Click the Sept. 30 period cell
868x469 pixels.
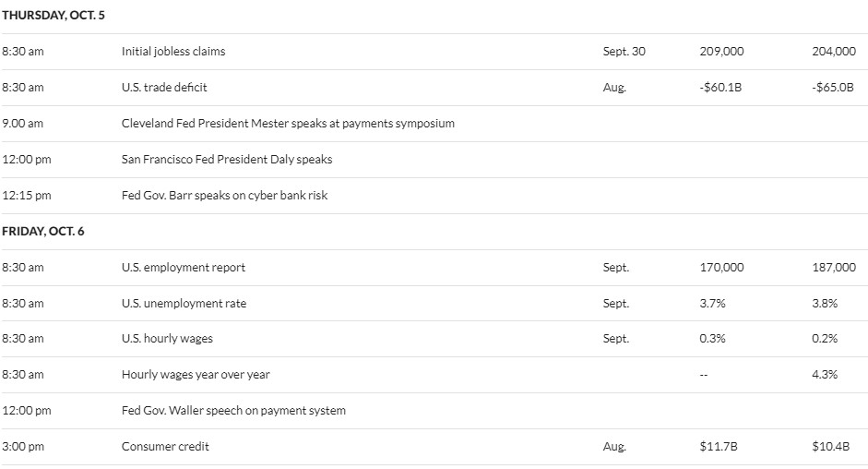[624, 52]
